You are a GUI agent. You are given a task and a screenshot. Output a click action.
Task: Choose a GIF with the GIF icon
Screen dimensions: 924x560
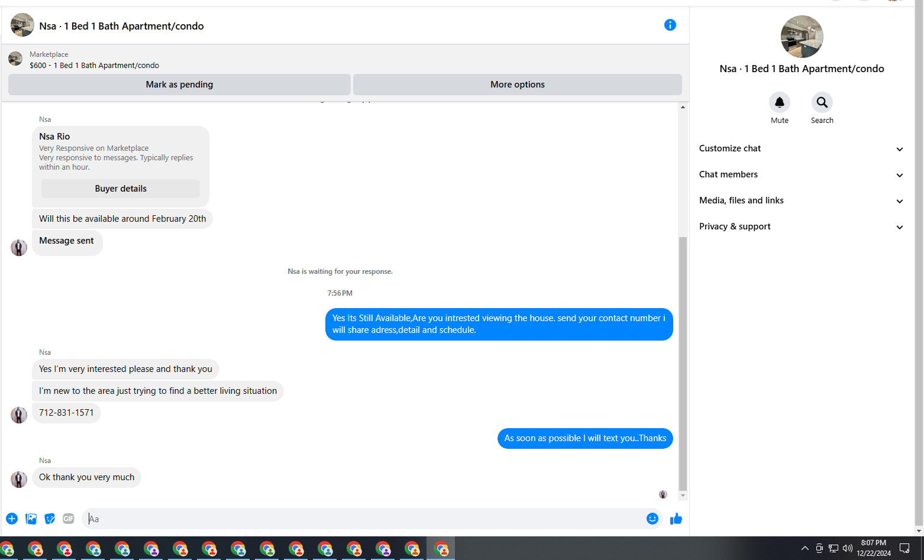click(69, 519)
